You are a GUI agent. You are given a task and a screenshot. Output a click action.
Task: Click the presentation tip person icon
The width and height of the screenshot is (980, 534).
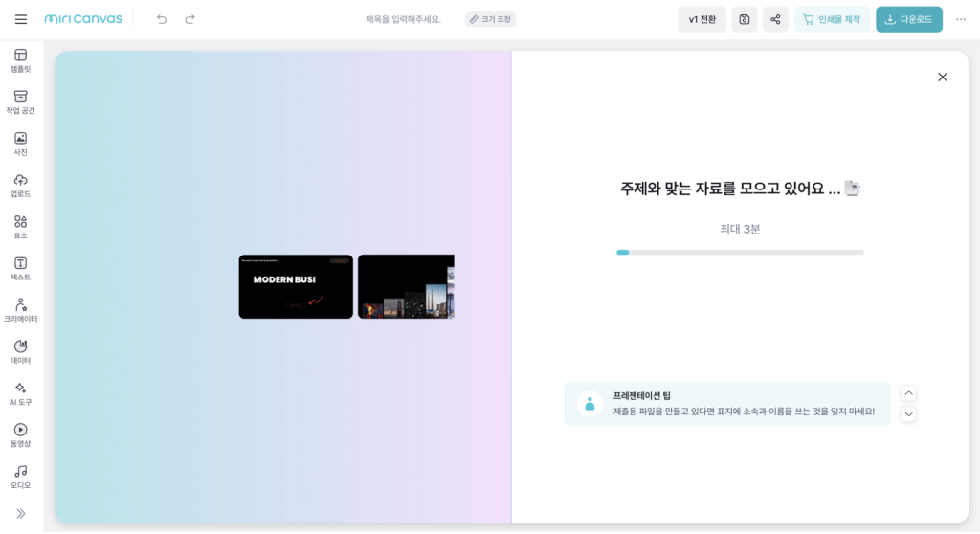[x=590, y=404]
